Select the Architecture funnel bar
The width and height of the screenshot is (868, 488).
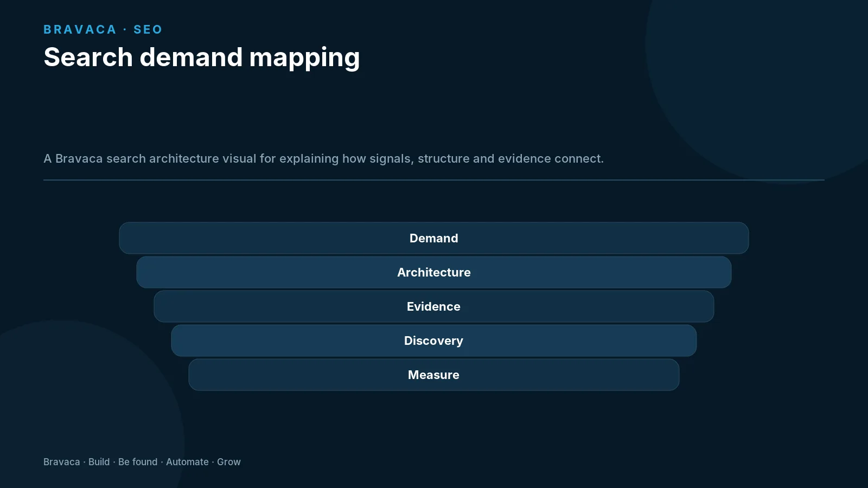(x=434, y=272)
